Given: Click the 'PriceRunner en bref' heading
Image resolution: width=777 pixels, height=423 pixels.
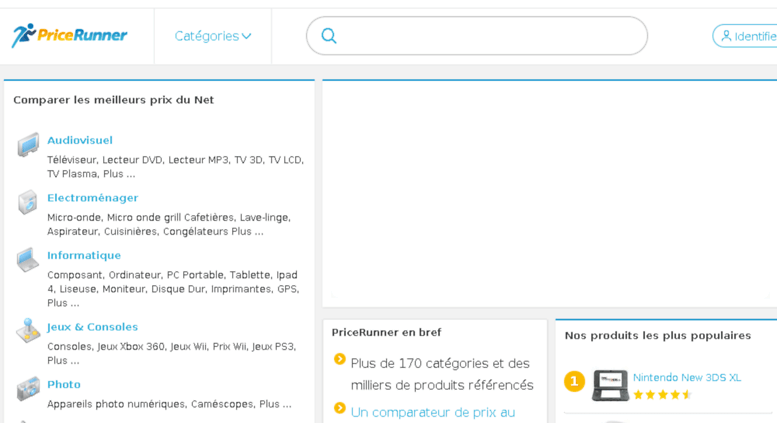Looking at the screenshot, I should coord(387,332).
